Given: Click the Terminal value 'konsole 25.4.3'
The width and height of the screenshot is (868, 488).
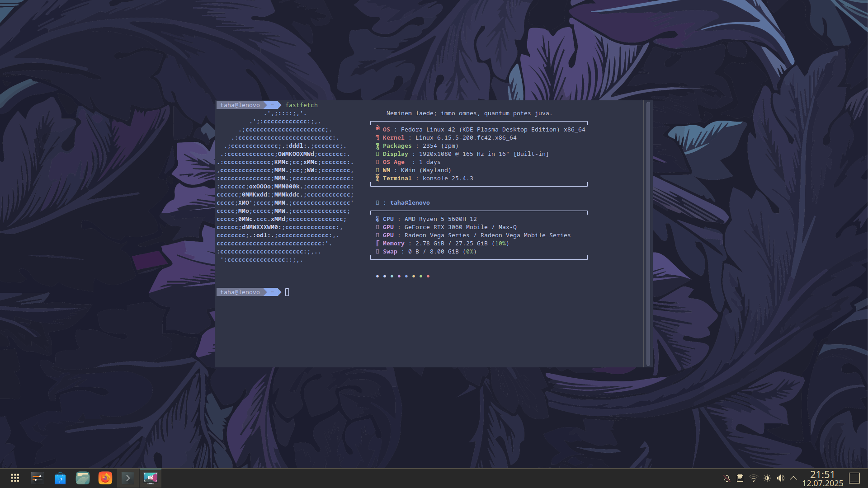Looking at the screenshot, I should [448, 178].
